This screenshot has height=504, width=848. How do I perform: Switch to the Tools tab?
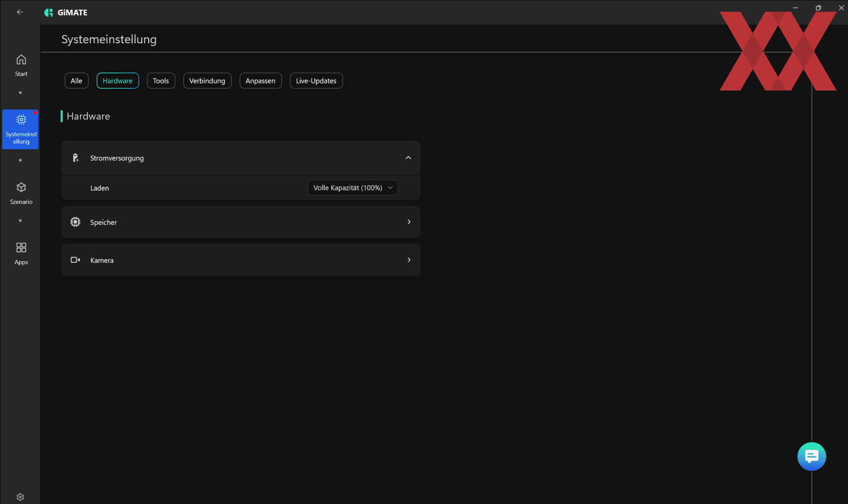(x=161, y=80)
